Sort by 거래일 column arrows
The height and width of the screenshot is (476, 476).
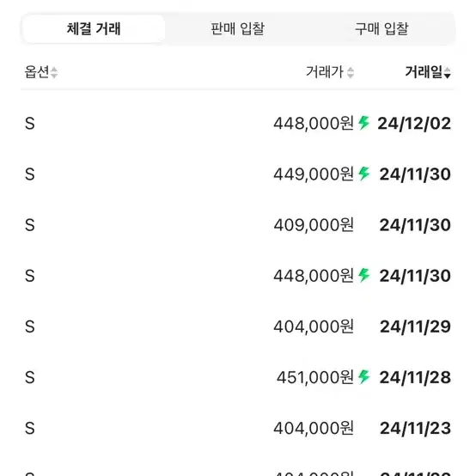[x=447, y=72]
